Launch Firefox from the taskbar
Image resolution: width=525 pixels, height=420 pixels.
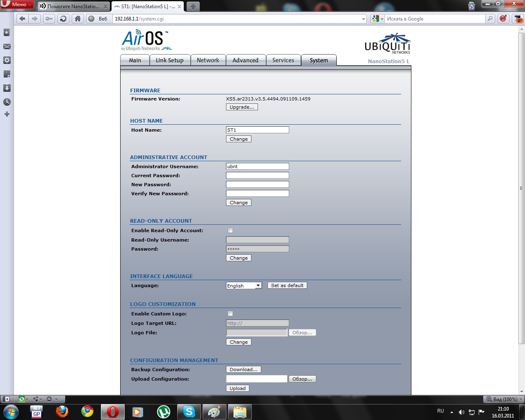coord(62,411)
